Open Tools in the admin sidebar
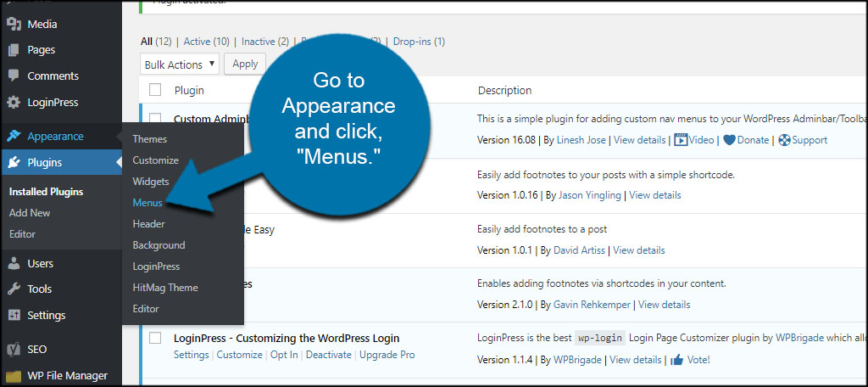Image resolution: width=868 pixels, height=387 pixels. coord(40,289)
